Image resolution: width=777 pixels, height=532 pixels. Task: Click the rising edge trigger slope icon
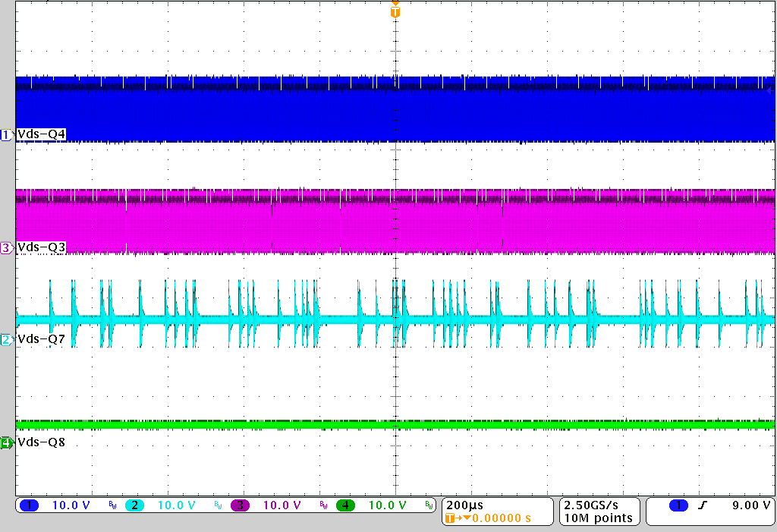tap(702, 505)
